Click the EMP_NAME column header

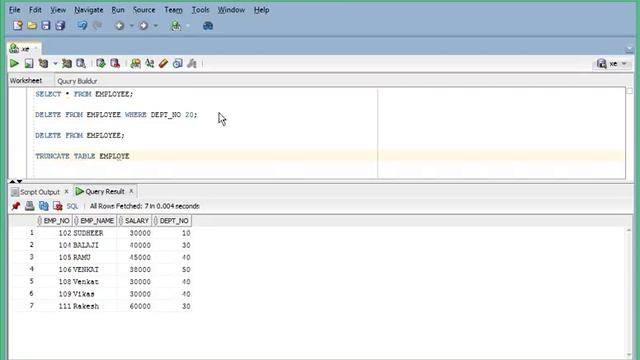[x=94, y=221]
